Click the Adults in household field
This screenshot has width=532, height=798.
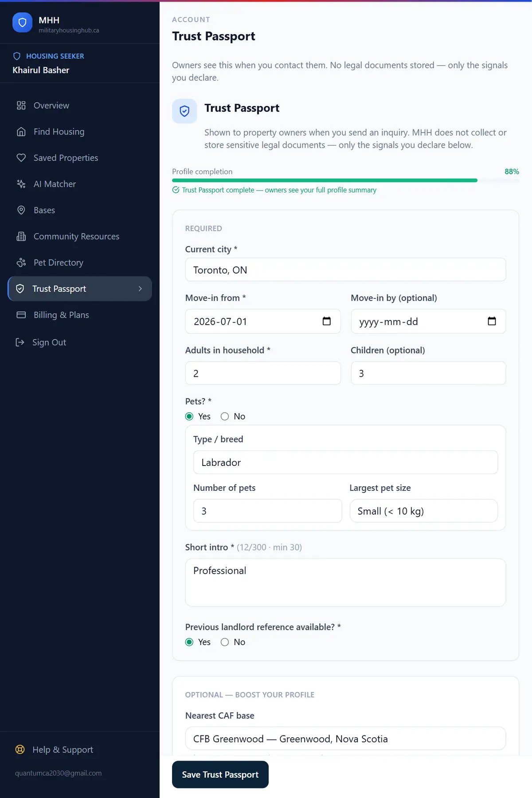point(263,373)
